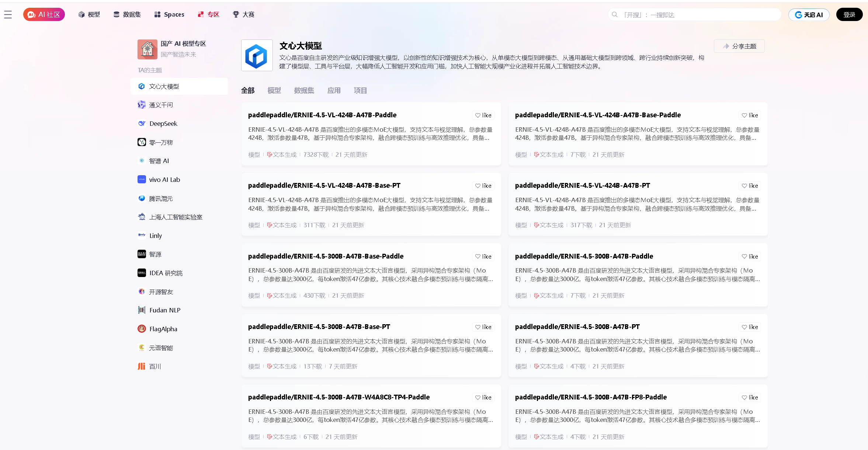Select IDEA 研究院 icon in sidebar
This screenshot has width=868, height=450.
142,273
